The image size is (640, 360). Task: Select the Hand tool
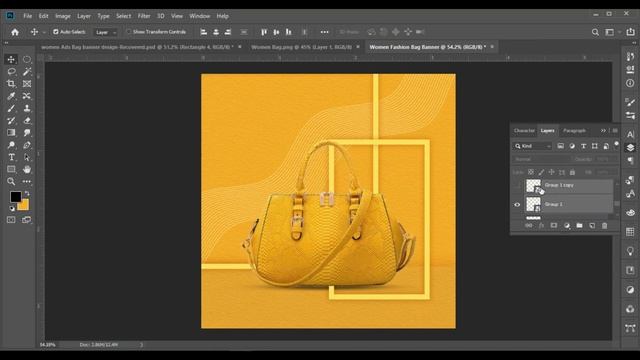pos(27,169)
